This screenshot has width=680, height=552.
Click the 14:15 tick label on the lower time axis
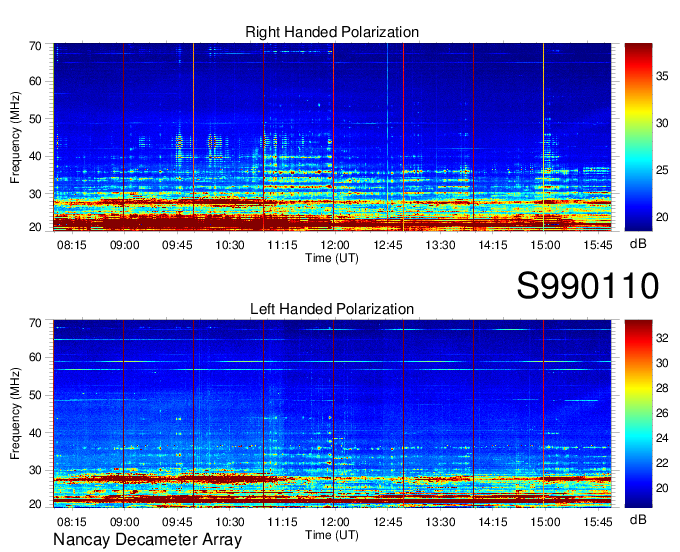[493, 522]
